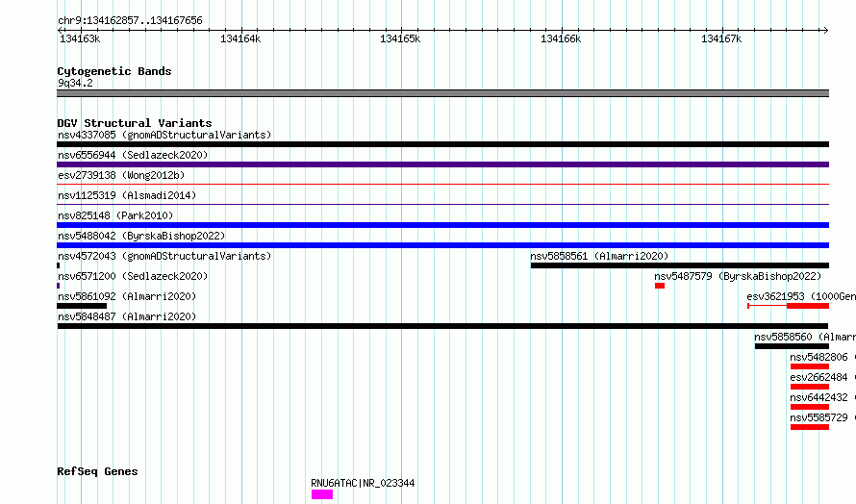This screenshot has height=504, width=856.
Task: Select the short black nsv5861092 bar
Action: 82,306
